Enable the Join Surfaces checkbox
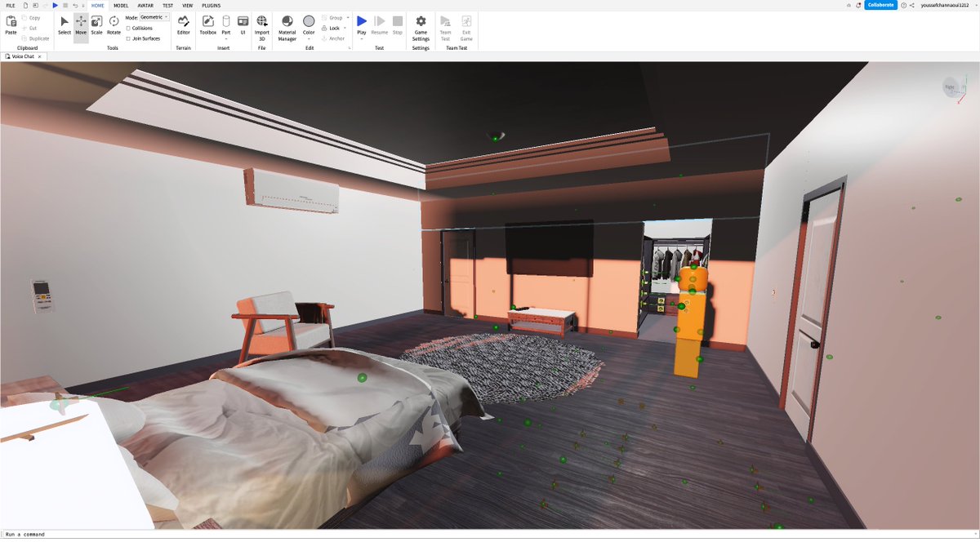 pos(128,38)
